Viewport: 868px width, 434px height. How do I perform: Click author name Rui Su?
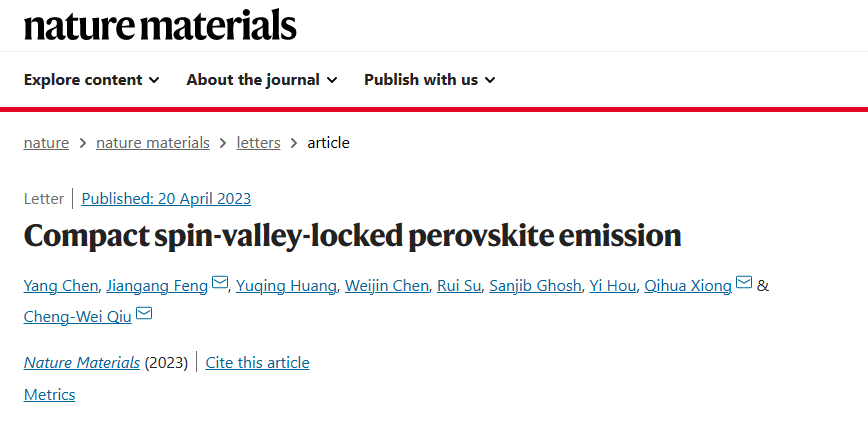click(x=459, y=286)
